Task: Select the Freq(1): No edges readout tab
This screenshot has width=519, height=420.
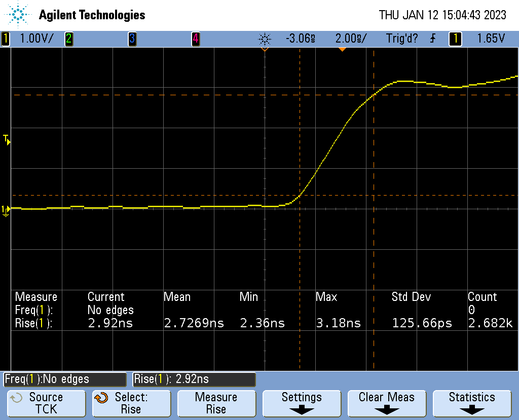Action: pyautogui.click(x=65, y=379)
